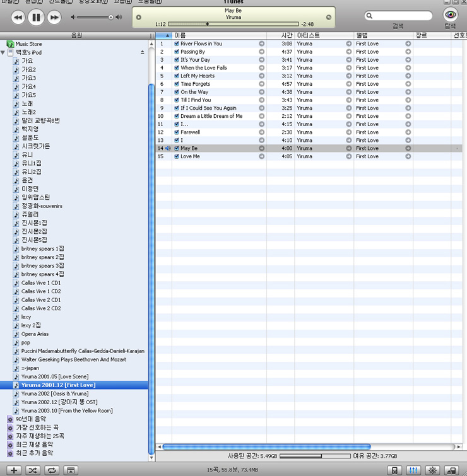
Task: Uncheck the When the Love Falls checkbox
Action: click(177, 67)
